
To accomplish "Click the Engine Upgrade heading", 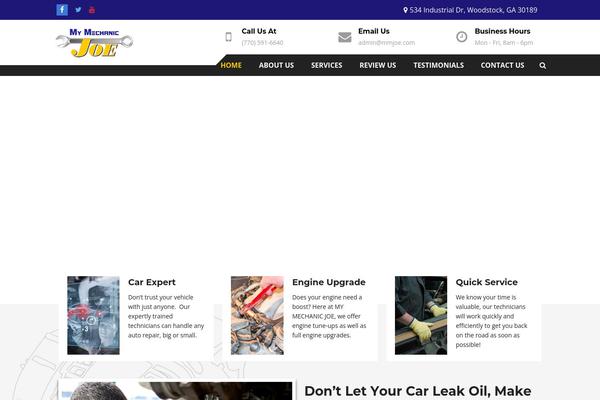I will pos(329,282).
